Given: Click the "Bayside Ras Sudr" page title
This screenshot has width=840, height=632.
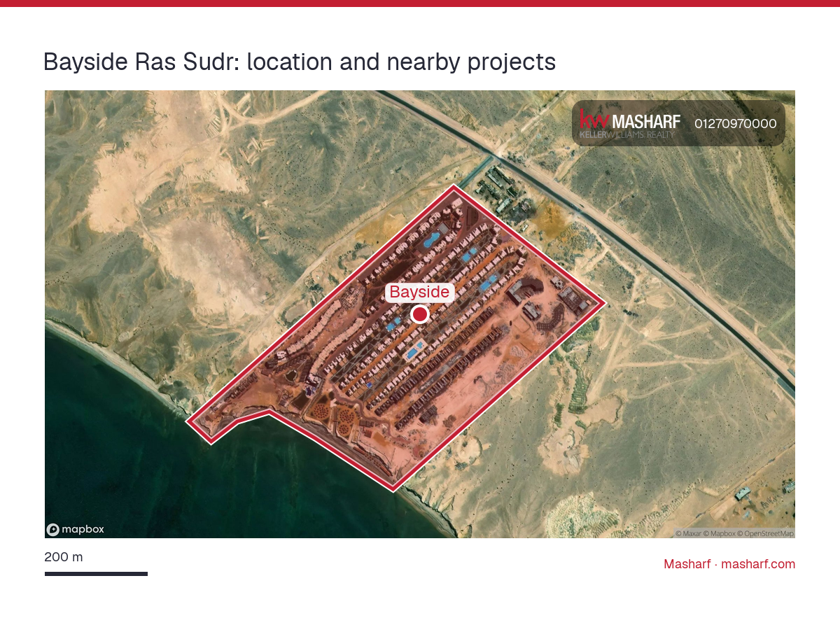Looking at the screenshot, I should point(300,62).
